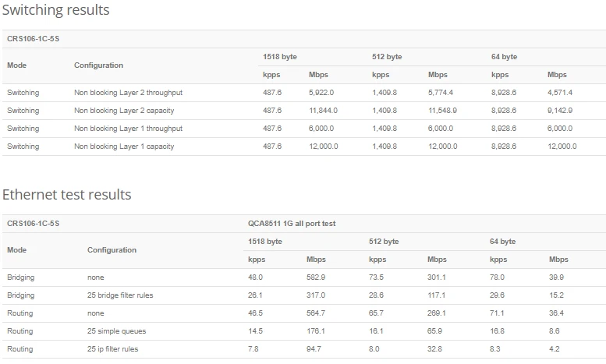Click the 5,922.0 Mbps value
The width and height of the screenshot is (606, 364).
[x=321, y=93]
